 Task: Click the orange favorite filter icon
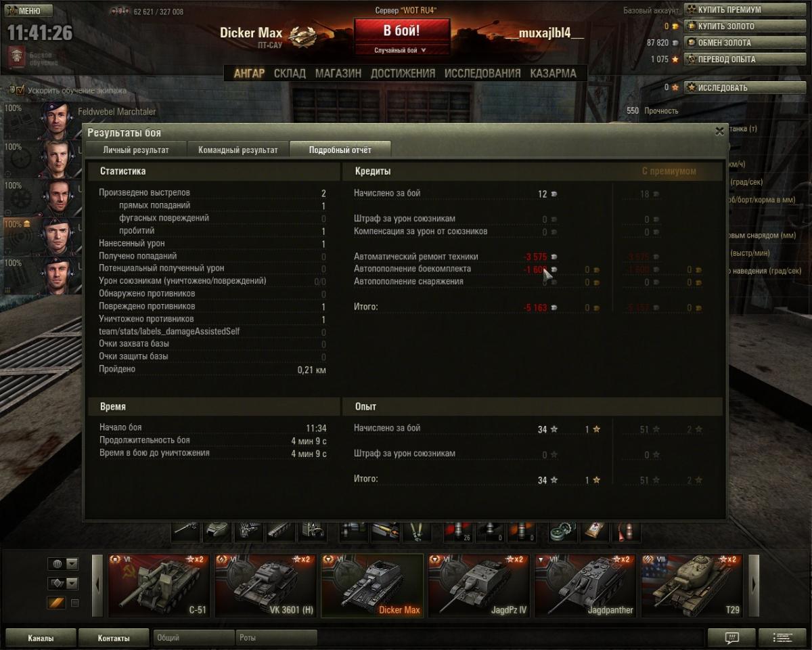(x=57, y=603)
